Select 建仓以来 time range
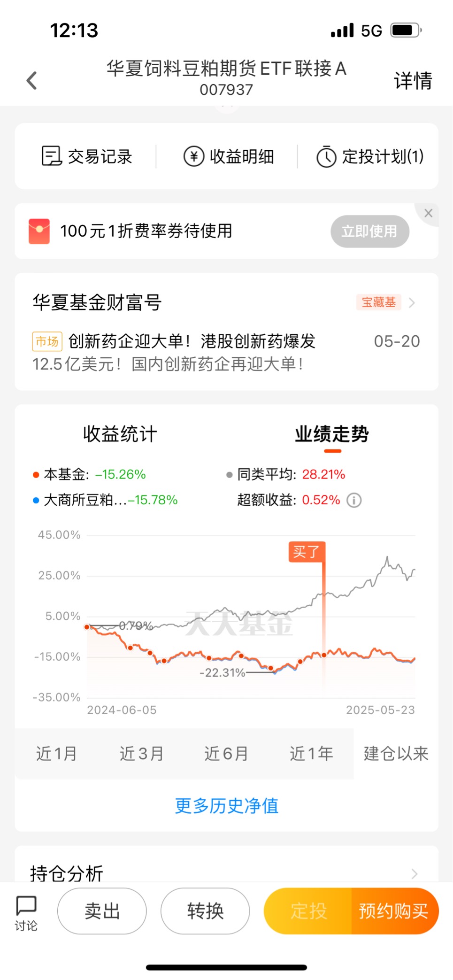Viewport: 453px width, 980px height. [x=396, y=754]
